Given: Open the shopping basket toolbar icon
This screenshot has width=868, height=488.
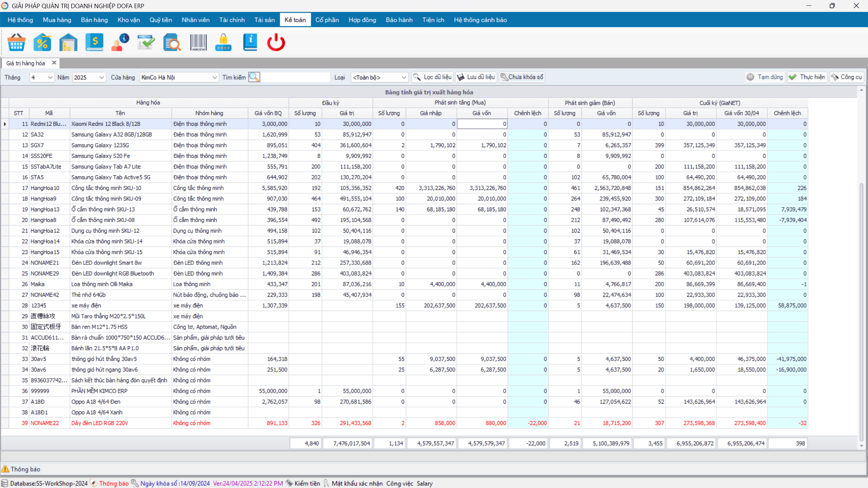Looking at the screenshot, I should coord(16,42).
